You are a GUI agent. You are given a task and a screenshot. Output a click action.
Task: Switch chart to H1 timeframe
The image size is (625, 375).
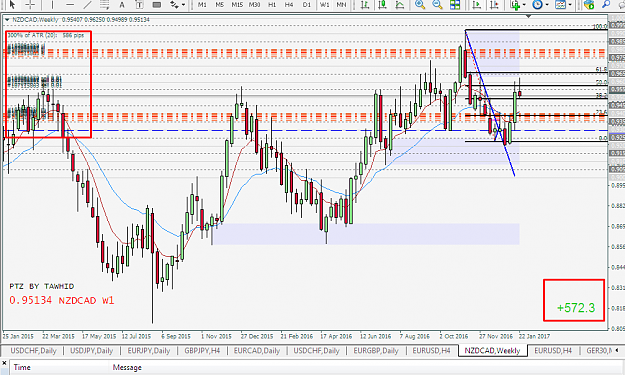(x=272, y=4)
